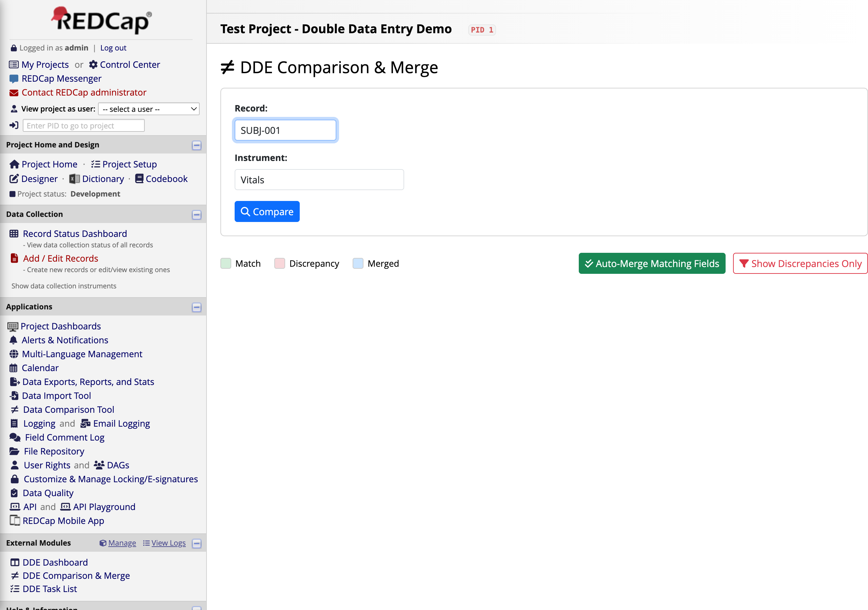
Task: Click the blue Merged legend swatch
Action: tap(358, 263)
